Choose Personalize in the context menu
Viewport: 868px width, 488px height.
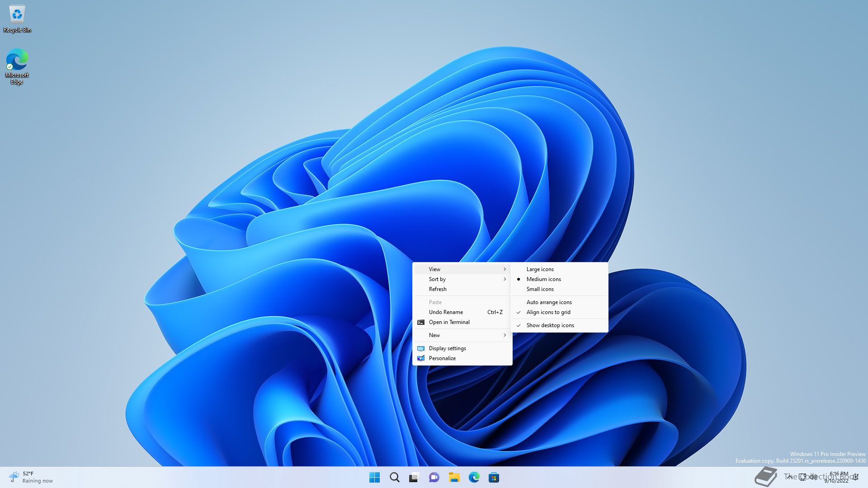[462, 358]
